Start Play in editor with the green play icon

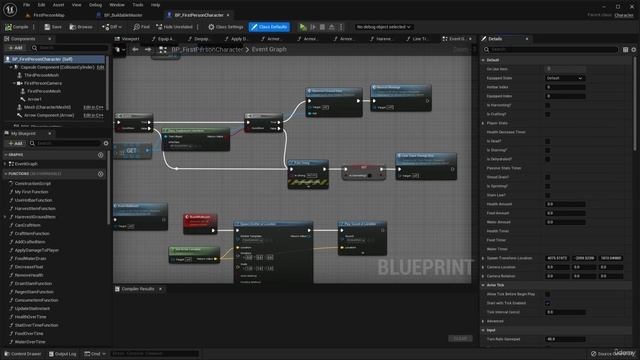pos(303,27)
